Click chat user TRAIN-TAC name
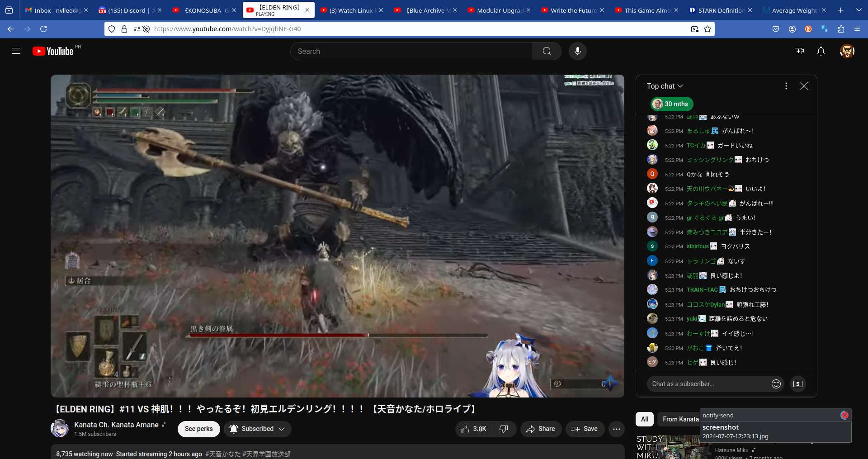This screenshot has width=868, height=459. click(702, 290)
